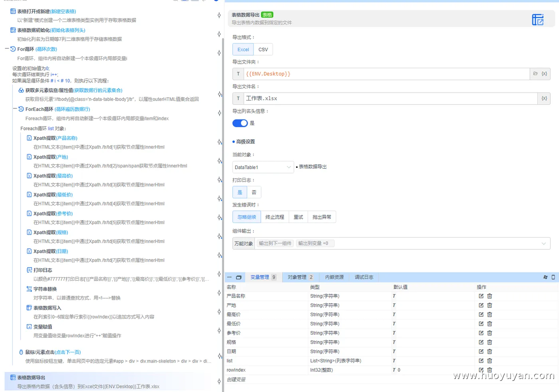The height and width of the screenshot is (392, 559).
Task: Click the 获取多元素信息/属性值 step icon
Action: pyautogui.click(x=21, y=90)
